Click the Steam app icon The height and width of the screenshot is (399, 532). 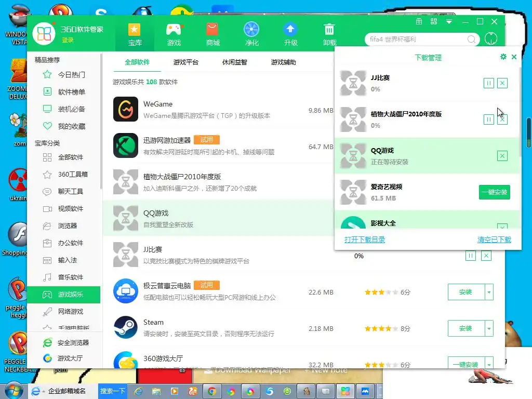tap(126, 327)
